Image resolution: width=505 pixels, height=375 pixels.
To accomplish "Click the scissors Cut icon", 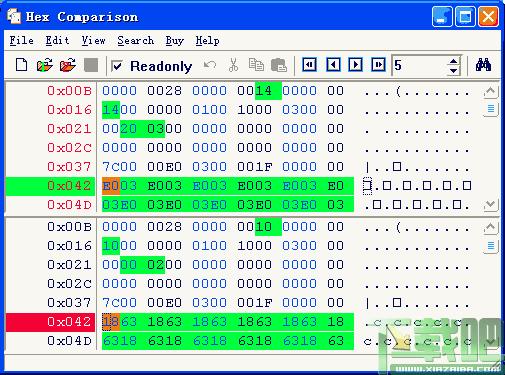I will (233, 65).
